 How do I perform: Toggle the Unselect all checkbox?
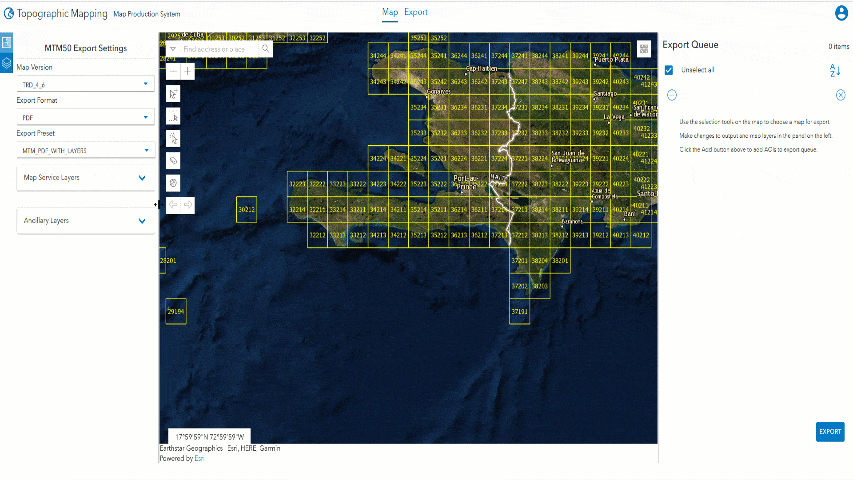tap(669, 70)
